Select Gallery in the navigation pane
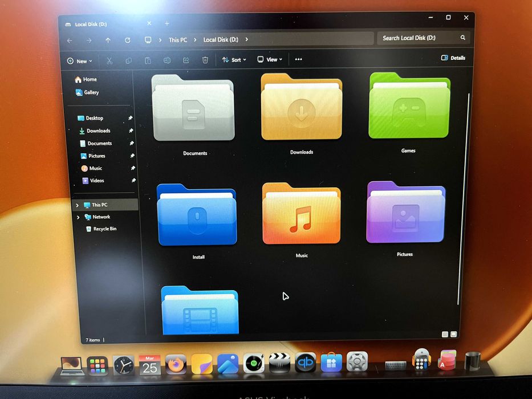The image size is (532, 399). 87,92
